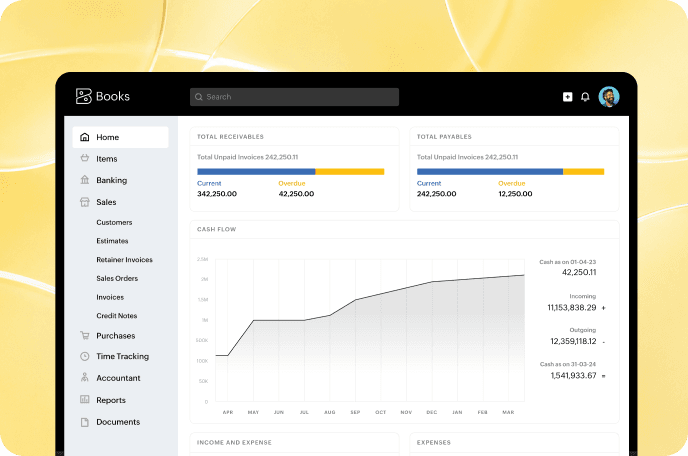Open Credit Notes under Sales

click(117, 316)
